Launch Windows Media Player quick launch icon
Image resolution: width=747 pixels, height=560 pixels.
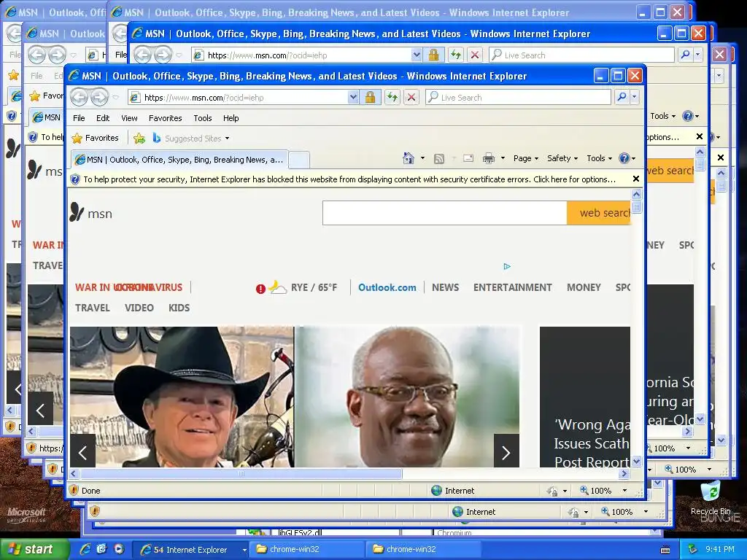tap(119, 548)
